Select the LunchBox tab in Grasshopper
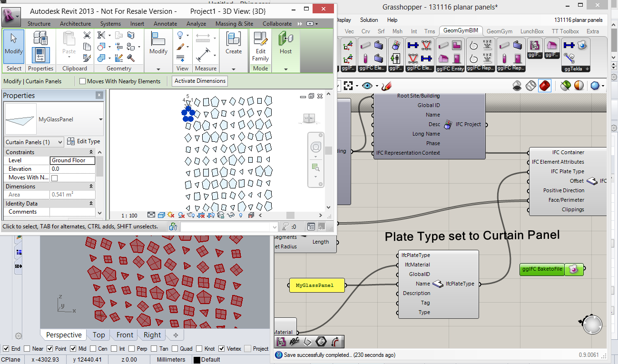 pyautogui.click(x=532, y=31)
